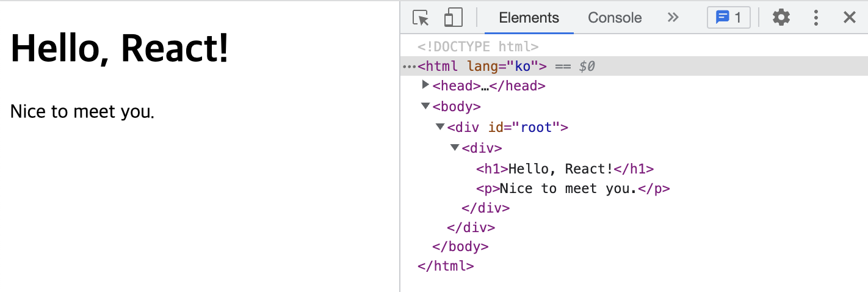The image size is (868, 292).
Task: Switch to the Elements tab
Action: click(x=529, y=18)
